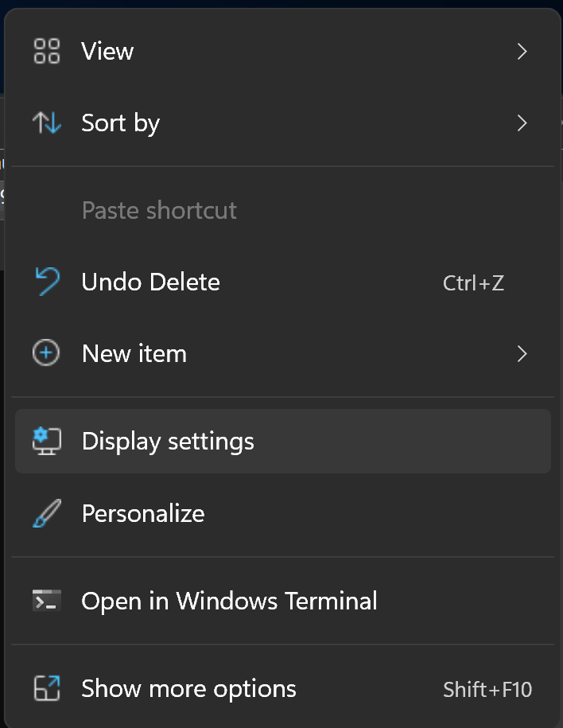Select the View menu entry
Screen dimensions: 563x728
point(107,51)
